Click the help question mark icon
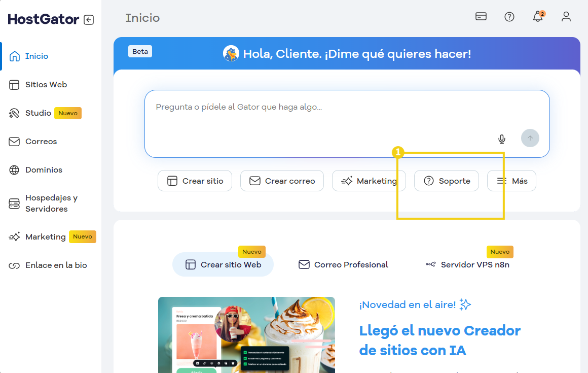 [x=509, y=17]
